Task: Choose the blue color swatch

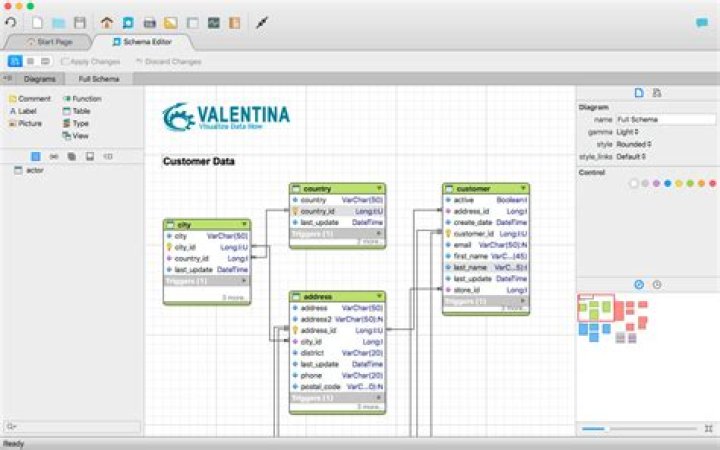Action: tap(668, 184)
